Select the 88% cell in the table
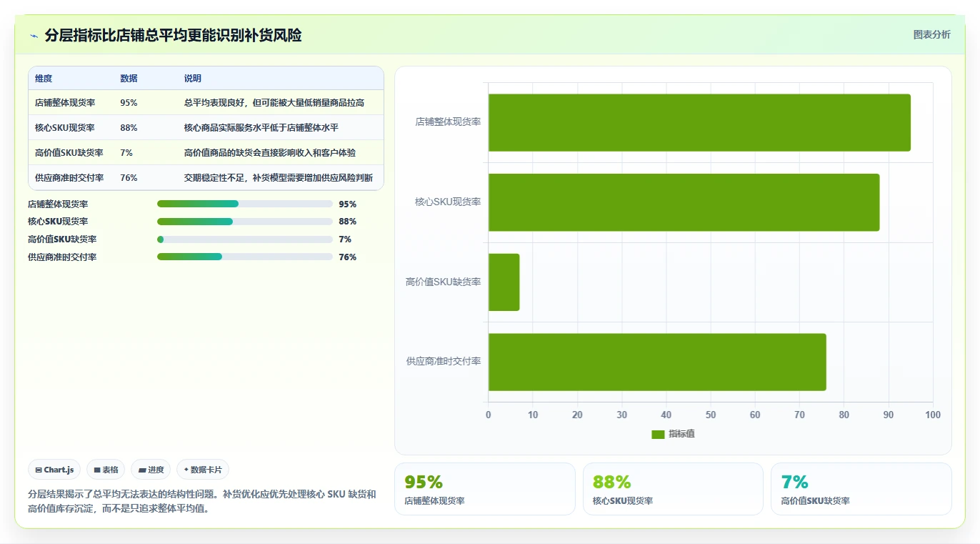The width and height of the screenshot is (980, 544). pyautogui.click(x=129, y=128)
